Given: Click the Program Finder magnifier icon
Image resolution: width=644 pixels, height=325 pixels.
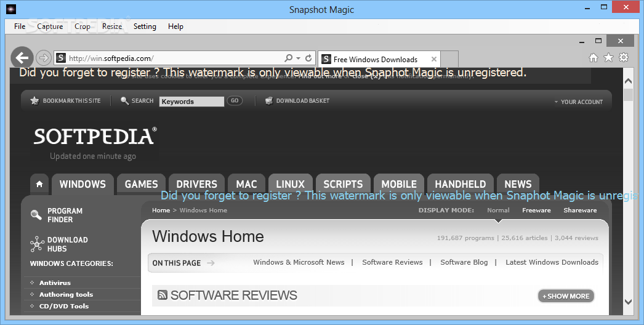Looking at the screenshot, I should point(36,215).
